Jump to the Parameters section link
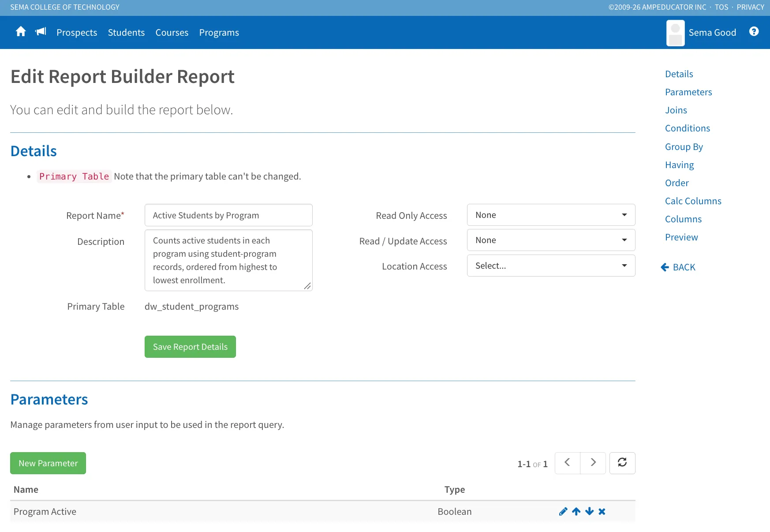The image size is (770, 532). click(x=688, y=92)
